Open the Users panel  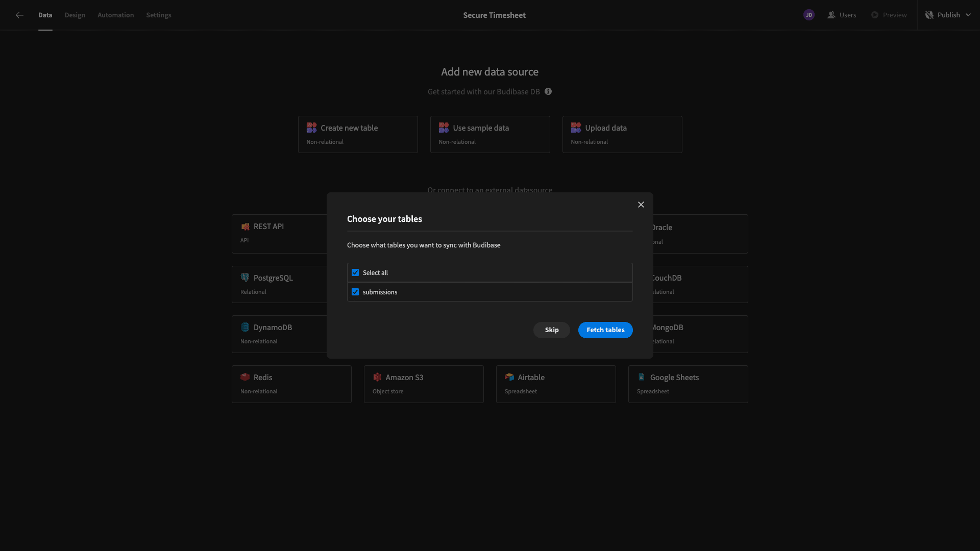pos(842,15)
